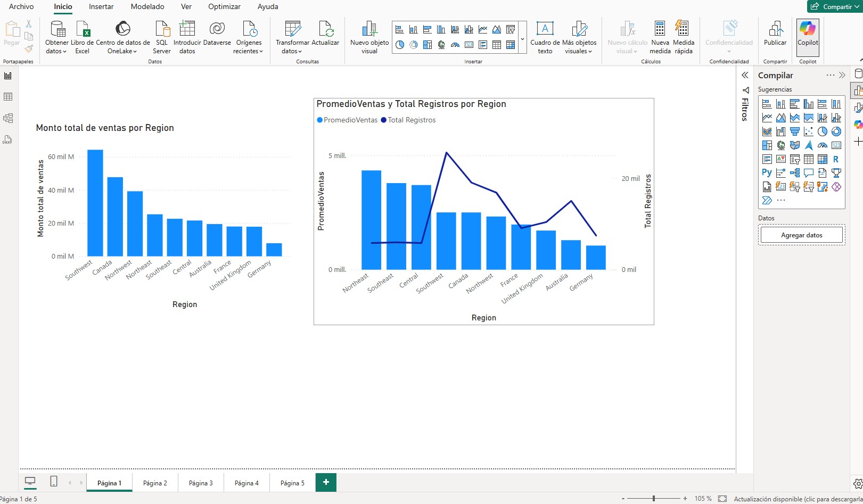Click zoom out minus button
Image resolution: width=863 pixels, height=504 pixels.
[x=623, y=499]
